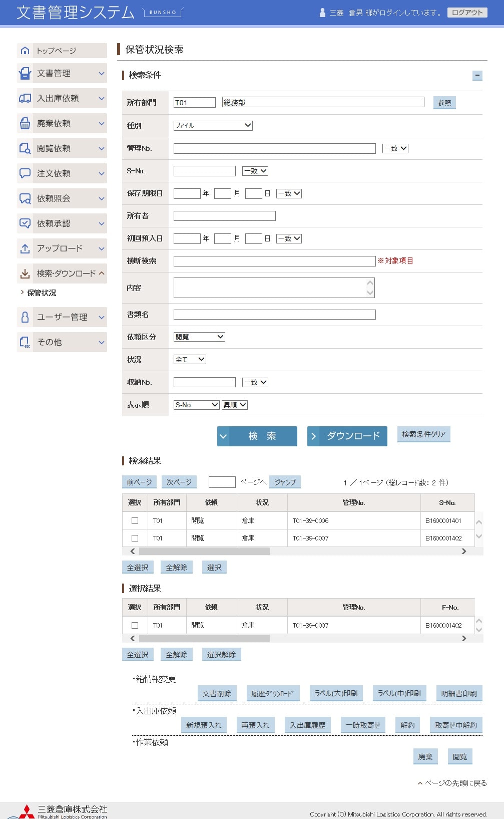Open the 収納No. 一致 dropdown
The image size is (504, 819).
[x=255, y=382]
